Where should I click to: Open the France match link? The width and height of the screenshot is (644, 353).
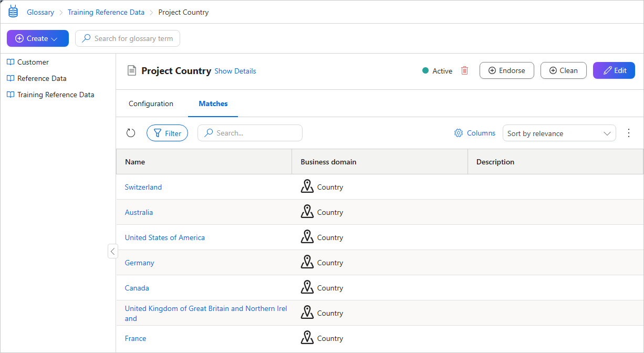(136, 338)
